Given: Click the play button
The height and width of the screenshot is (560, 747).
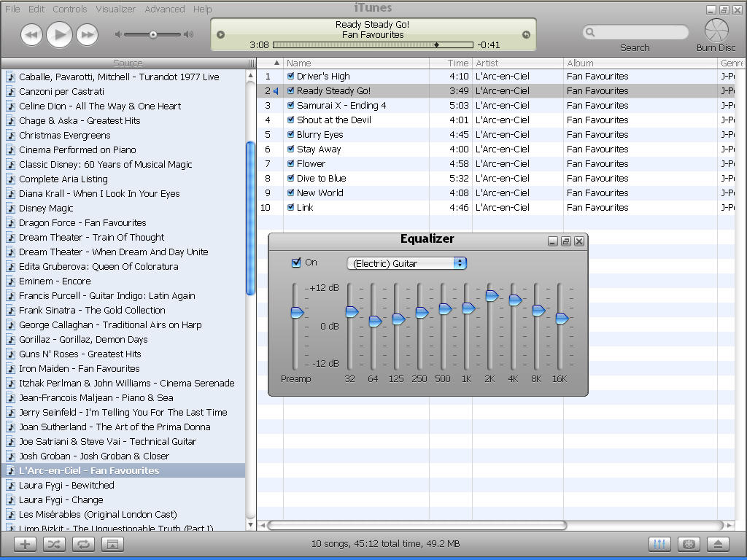Looking at the screenshot, I should [x=59, y=34].
